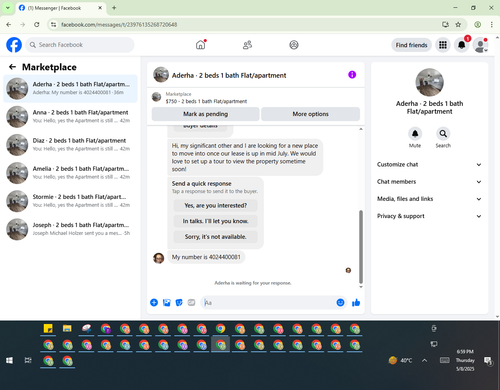Open the emoji picker in message box

pyautogui.click(x=340, y=302)
